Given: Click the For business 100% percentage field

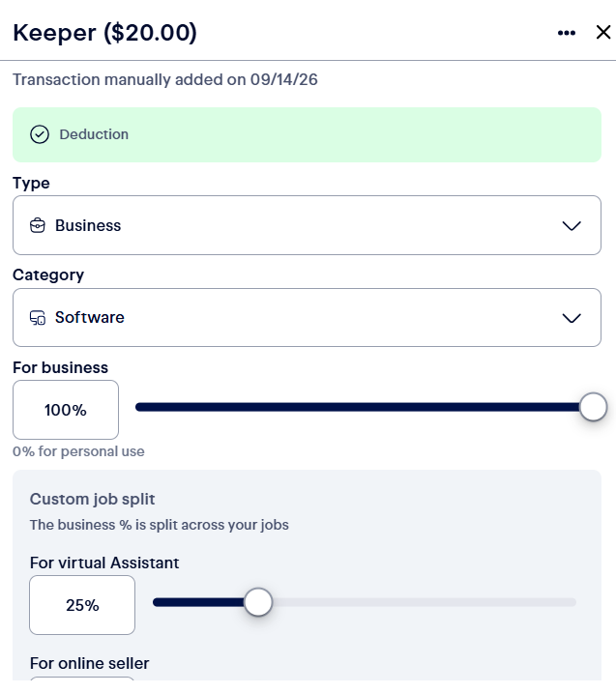Looking at the screenshot, I should pyautogui.click(x=66, y=410).
